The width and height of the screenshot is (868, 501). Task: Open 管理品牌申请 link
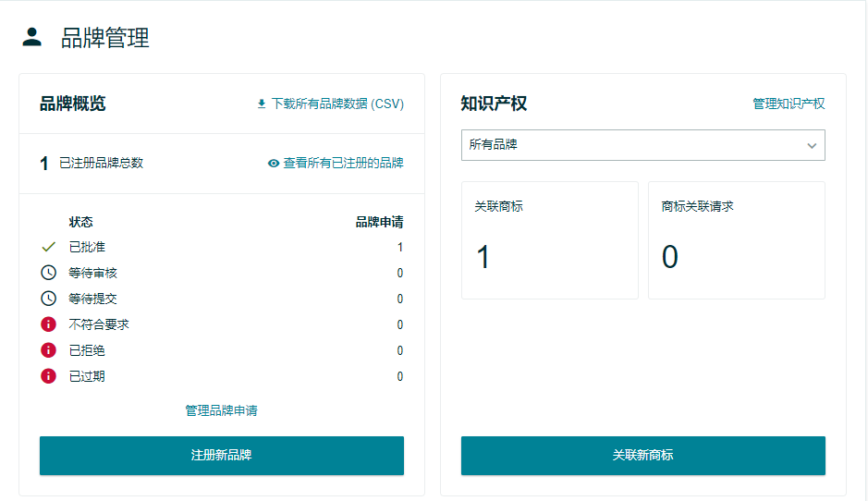click(x=221, y=410)
